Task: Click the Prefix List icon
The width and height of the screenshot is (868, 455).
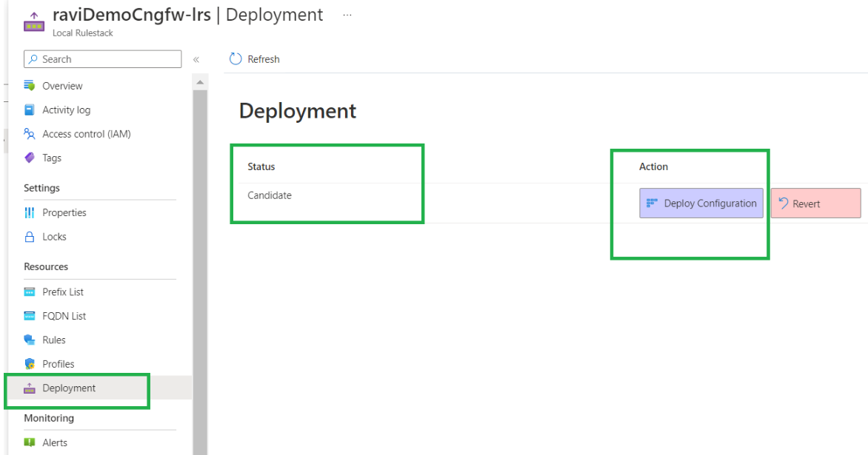Action: [30, 292]
